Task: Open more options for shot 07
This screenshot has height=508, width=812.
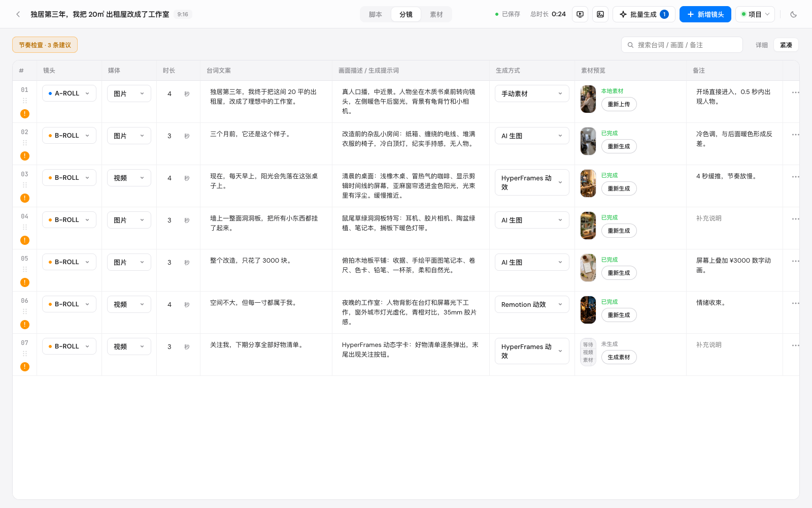Action: point(795,345)
